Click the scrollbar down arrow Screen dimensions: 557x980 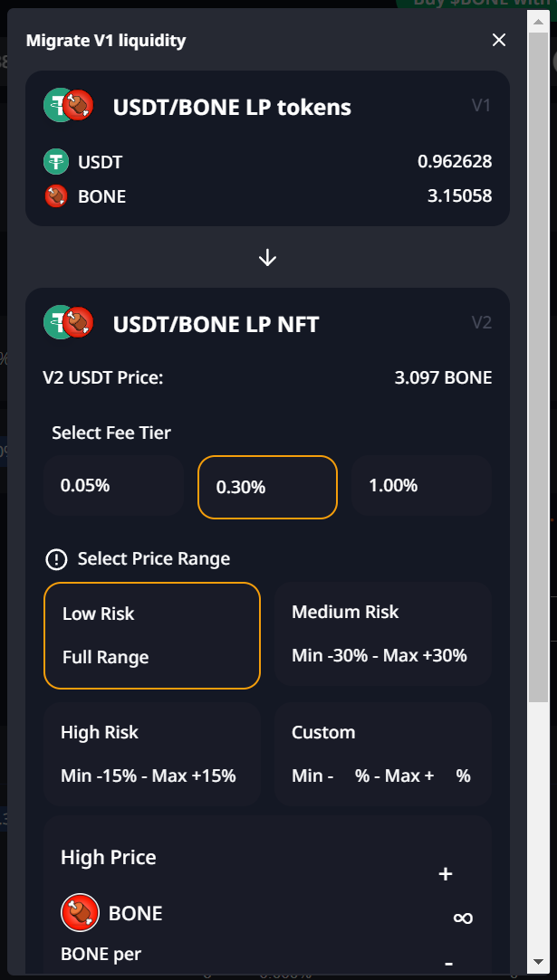click(538, 962)
